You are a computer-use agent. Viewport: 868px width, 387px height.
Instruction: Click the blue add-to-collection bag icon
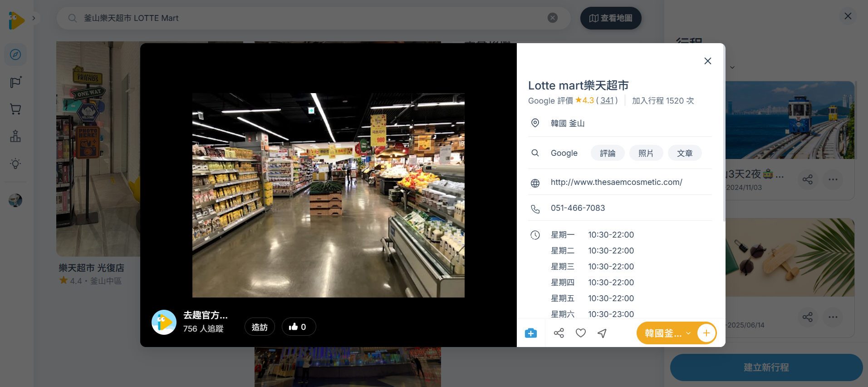click(x=531, y=333)
